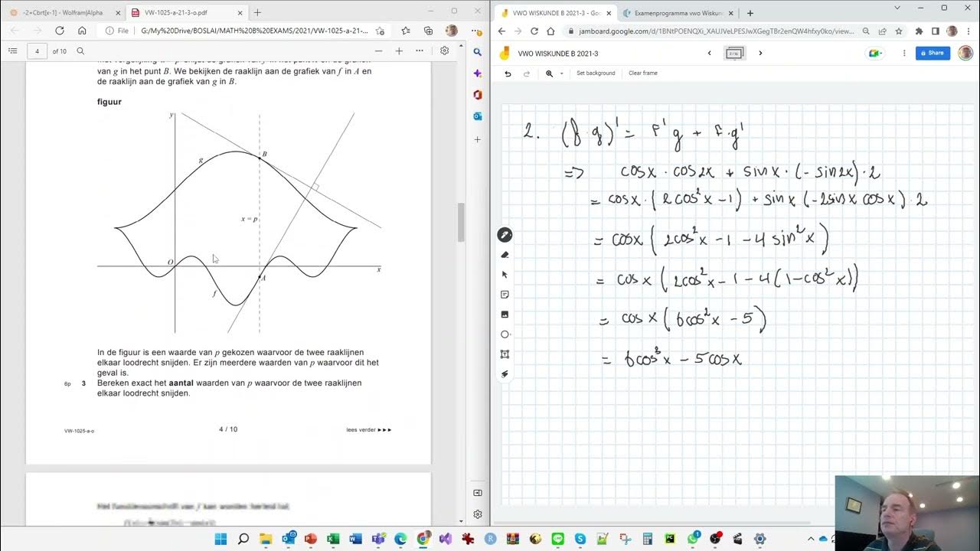Open a new tab in Edge

point(257,13)
